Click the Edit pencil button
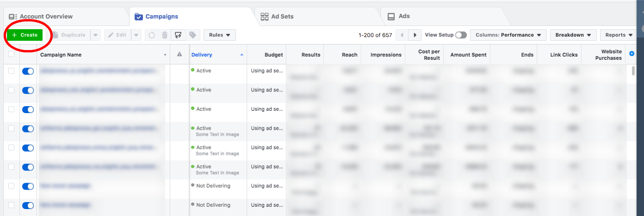 click(x=117, y=35)
